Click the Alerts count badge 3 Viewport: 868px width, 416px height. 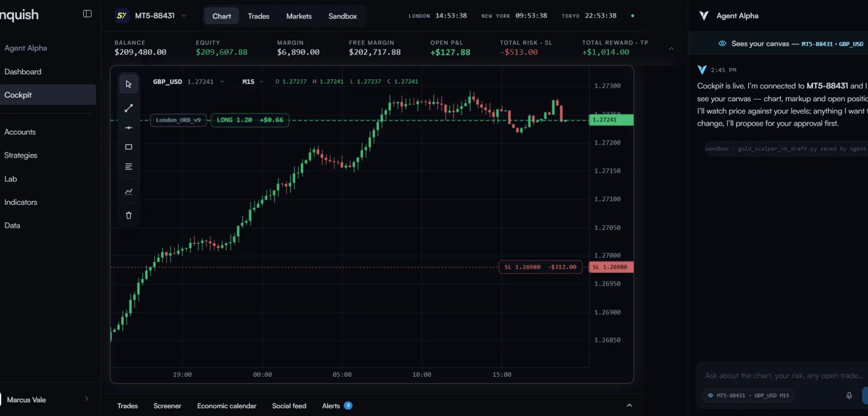(348, 405)
